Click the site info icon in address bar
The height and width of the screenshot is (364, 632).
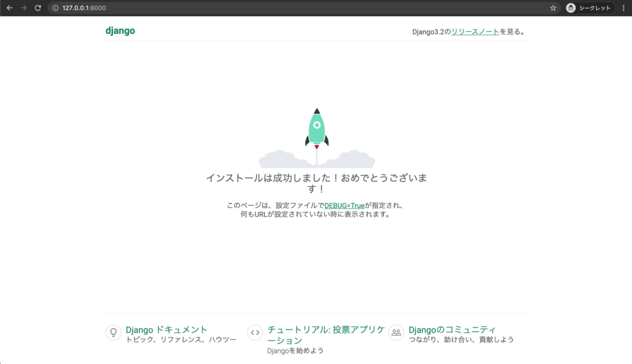(x=56, y=8)
